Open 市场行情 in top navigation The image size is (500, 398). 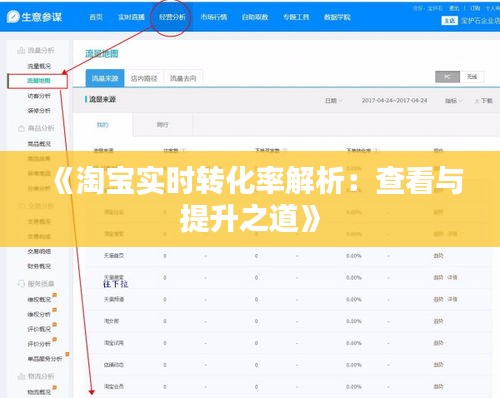(x=214, y=17)
